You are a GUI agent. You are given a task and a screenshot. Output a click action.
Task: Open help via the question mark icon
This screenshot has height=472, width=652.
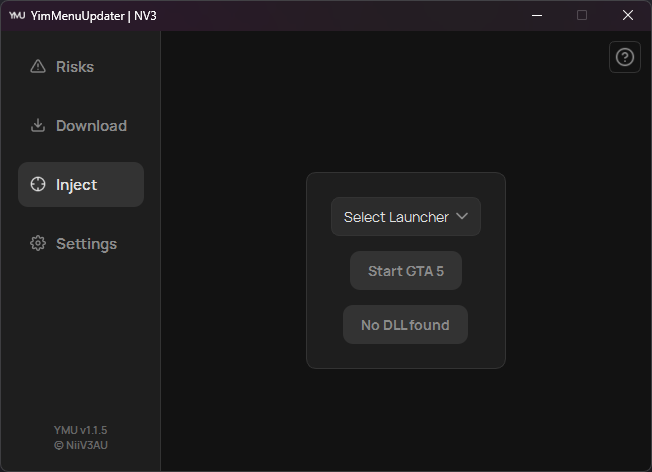[625, 58]
